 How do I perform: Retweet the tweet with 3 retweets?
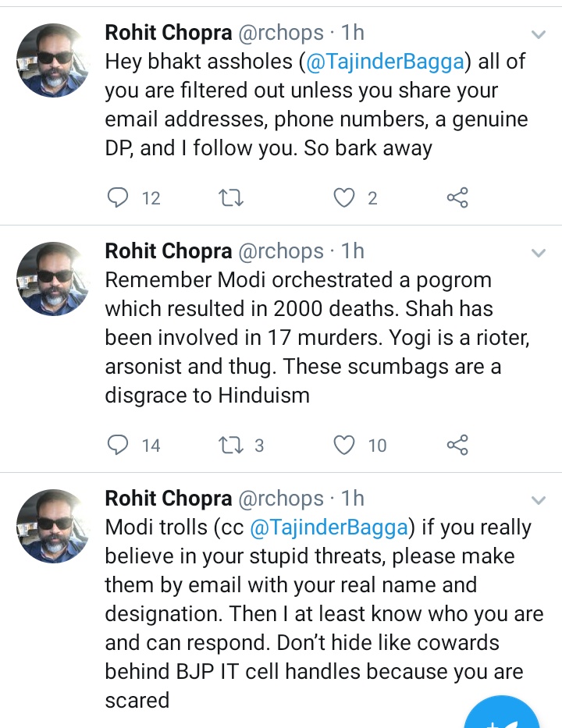tap(232, 445)
